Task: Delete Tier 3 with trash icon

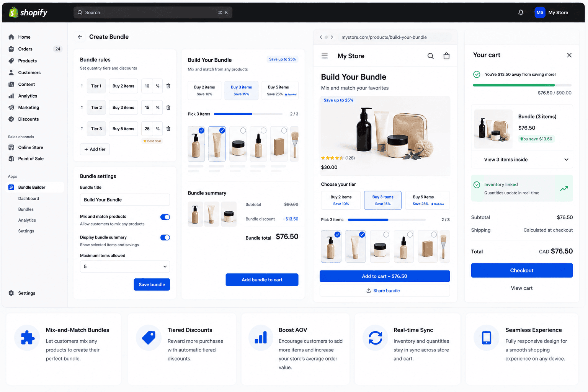Action: (168, 129)
